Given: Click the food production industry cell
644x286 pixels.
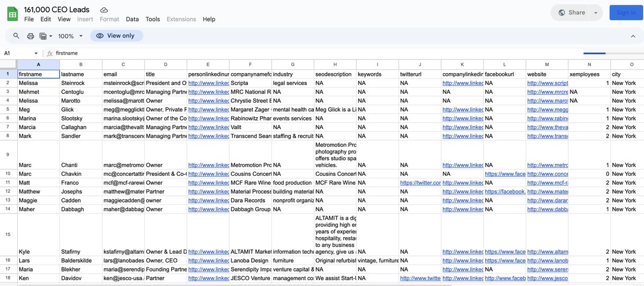Looking at the screenshot, I should 293,183.
